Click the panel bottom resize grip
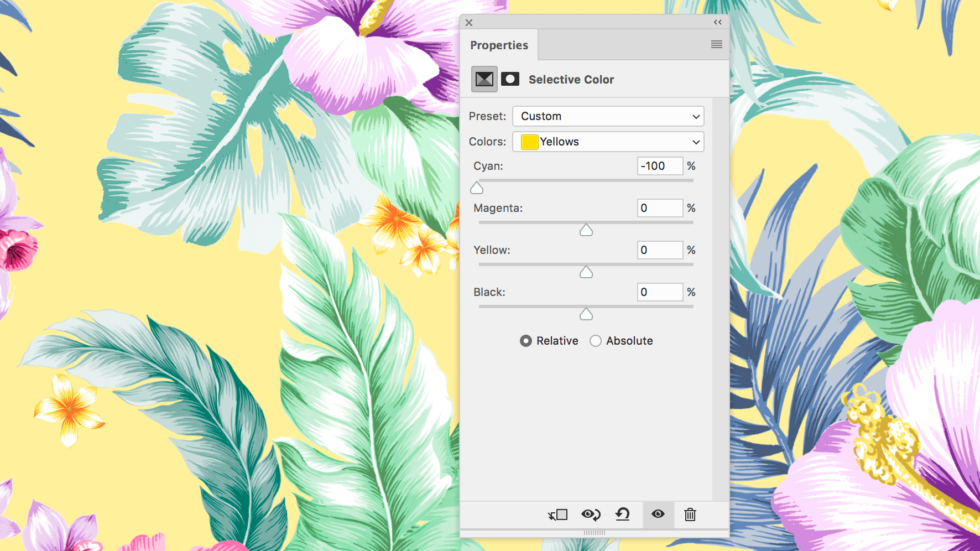Screen dimensions: 980x551 pyautogui.click(x=595, y=533)
